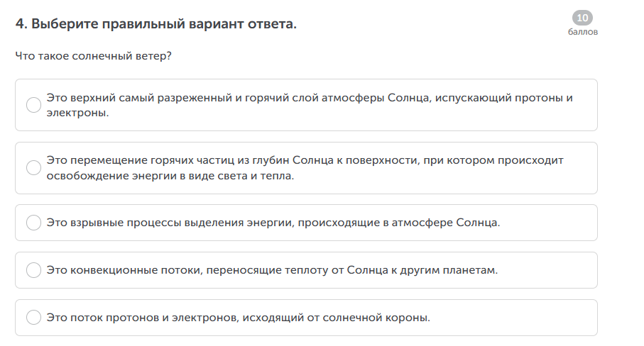Pick the convection flows answer radio button
The height and width of the screenshot is (346, 644).
(33, 270)
